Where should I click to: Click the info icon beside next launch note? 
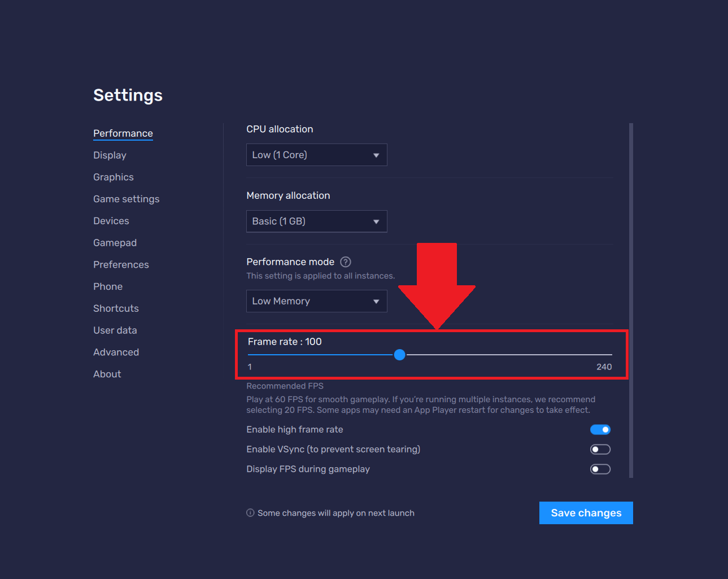tap(250, 513)
